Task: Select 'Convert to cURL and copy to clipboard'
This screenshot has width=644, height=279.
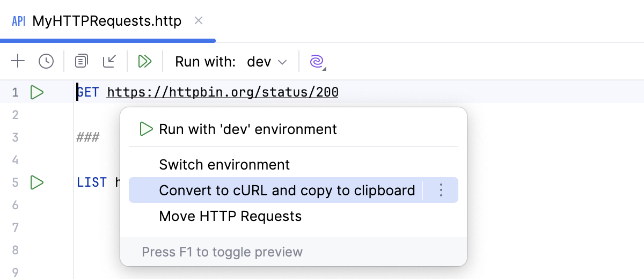Action: [287, 190]
